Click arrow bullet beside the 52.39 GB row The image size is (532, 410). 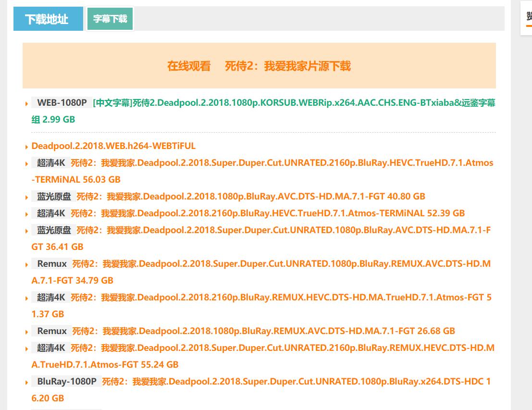(26, 214)
